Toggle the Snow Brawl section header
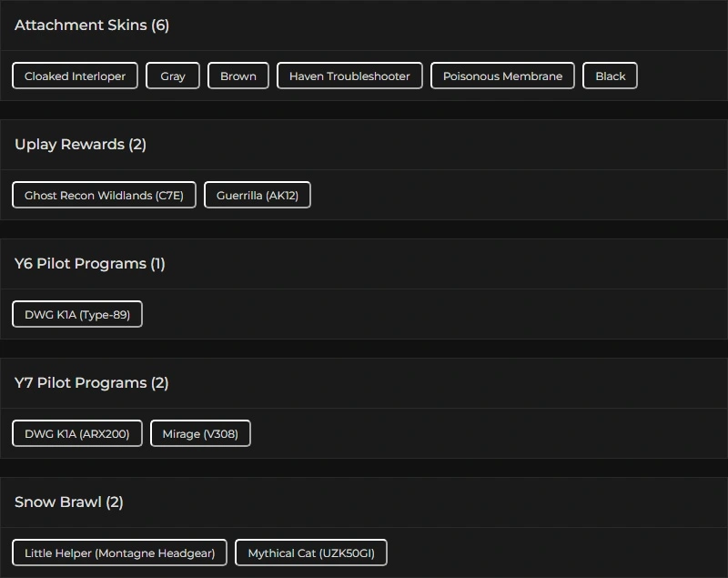Screen dimensions: 728x578 tap(57, 502)
